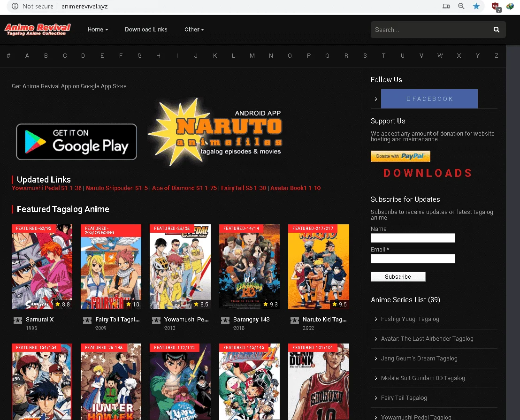Click the movie icon next to Naruto Kid Tag...
Viewport: 520px width, 420px height.
pos(294,320)
